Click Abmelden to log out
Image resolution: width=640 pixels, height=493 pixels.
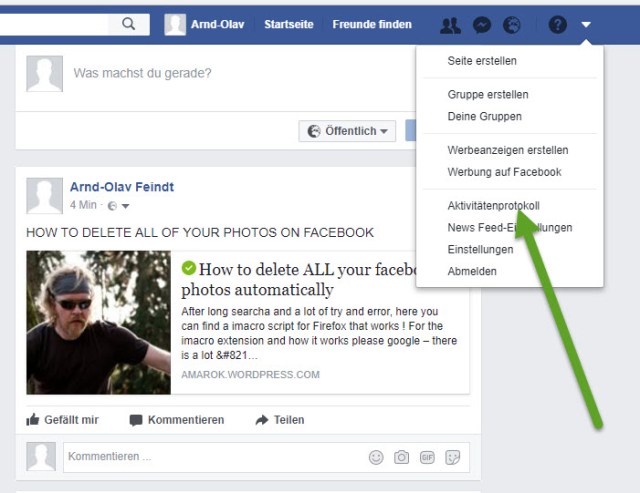click(472, 271)
